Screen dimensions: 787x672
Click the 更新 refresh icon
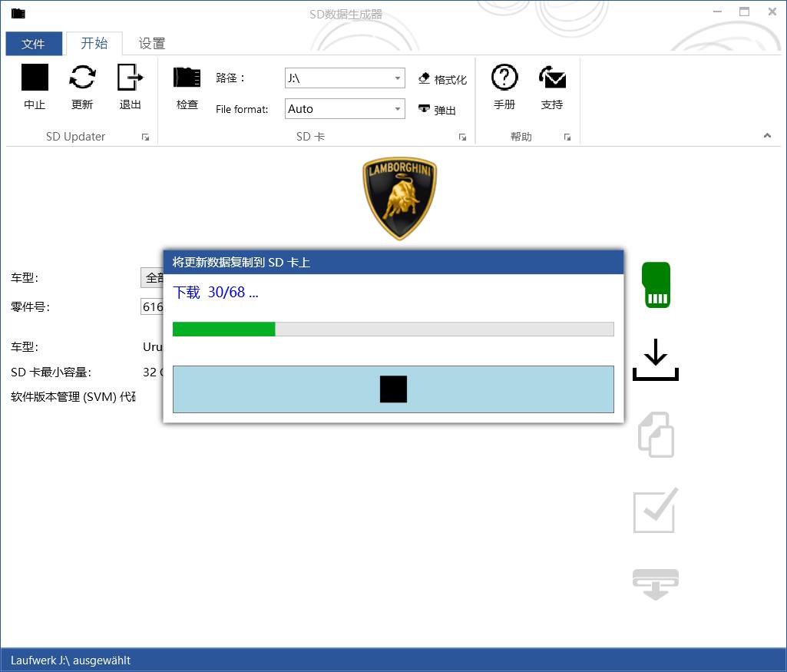coord(82,78)
